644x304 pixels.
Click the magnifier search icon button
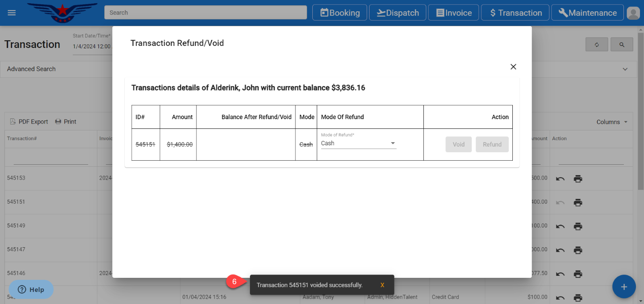[621, 45]
